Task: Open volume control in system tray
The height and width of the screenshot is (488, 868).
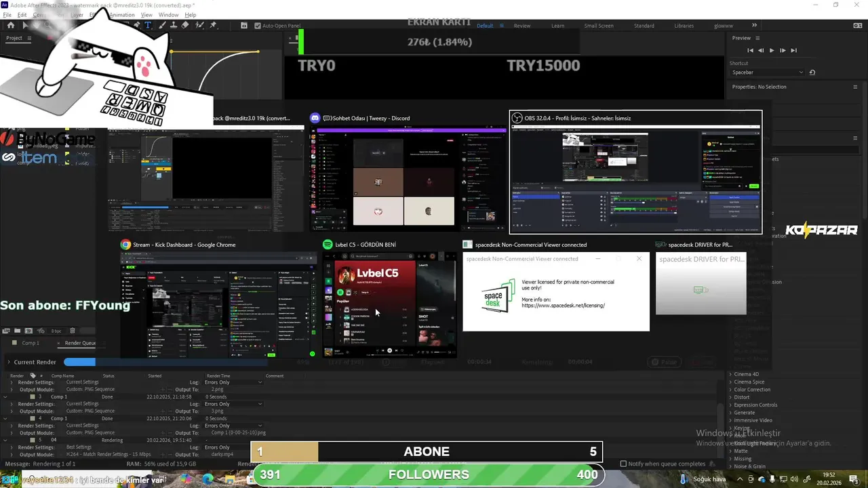Action: click(794, 479)
